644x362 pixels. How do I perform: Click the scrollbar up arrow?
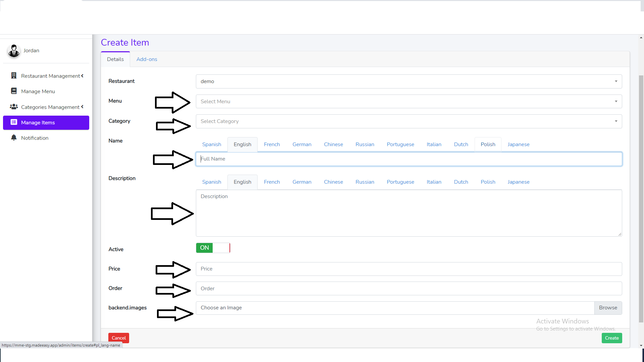(641, 38)
